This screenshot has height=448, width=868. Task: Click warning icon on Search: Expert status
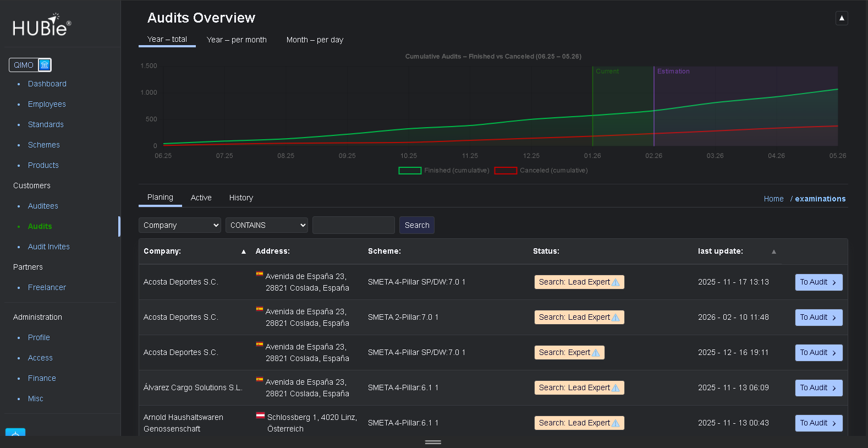point(596,353)
